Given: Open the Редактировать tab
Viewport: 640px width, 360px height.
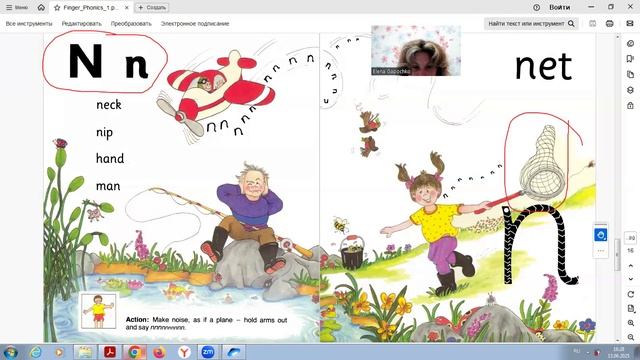Looking at the screenshot, I should click(82, 24).
